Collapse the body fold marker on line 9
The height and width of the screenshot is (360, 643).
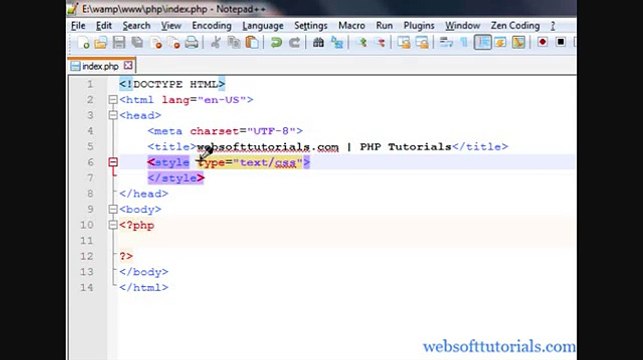click(x=113, y=210)
